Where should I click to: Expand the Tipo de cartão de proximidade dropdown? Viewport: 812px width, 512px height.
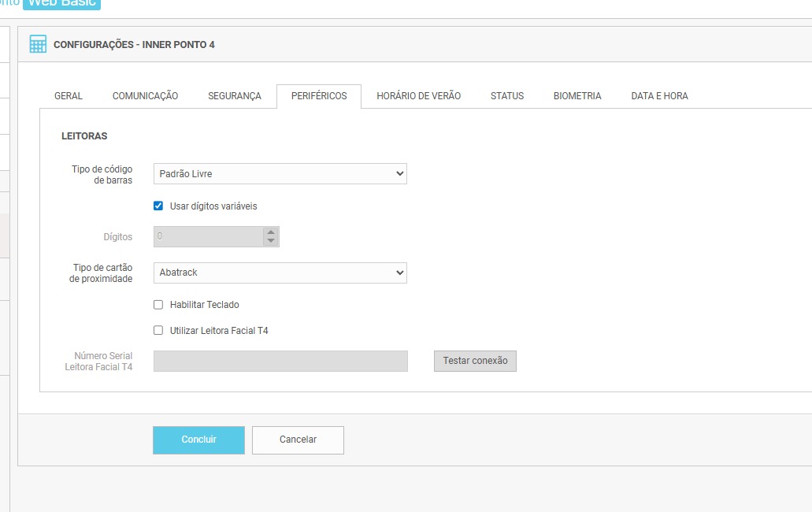pyautogui.click(x=280, y=273)
